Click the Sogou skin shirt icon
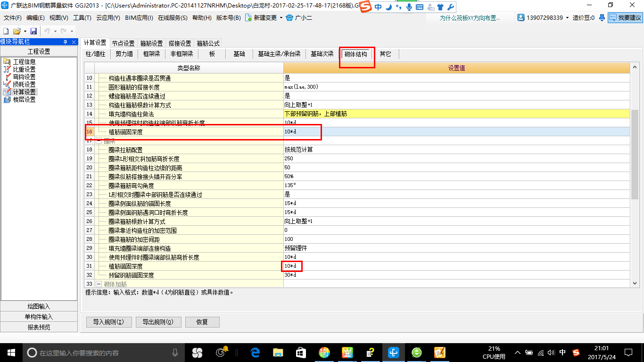 point(440,7)
